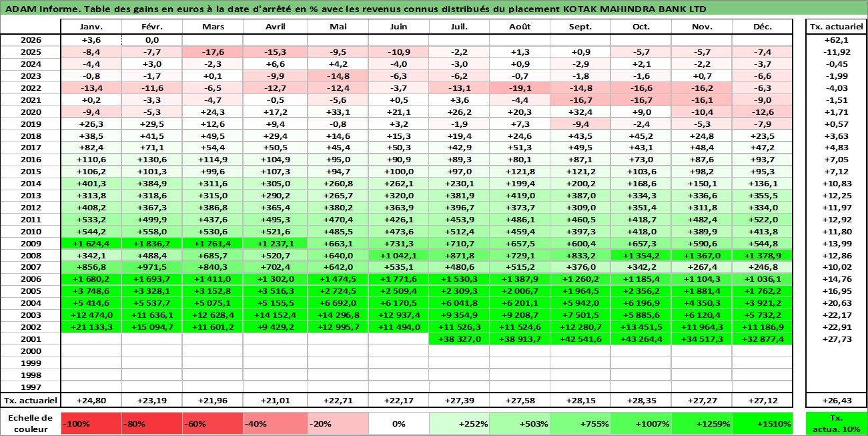
Task: Select the +6,6 cell for Avril 2024
Action: tap(275, 64)
